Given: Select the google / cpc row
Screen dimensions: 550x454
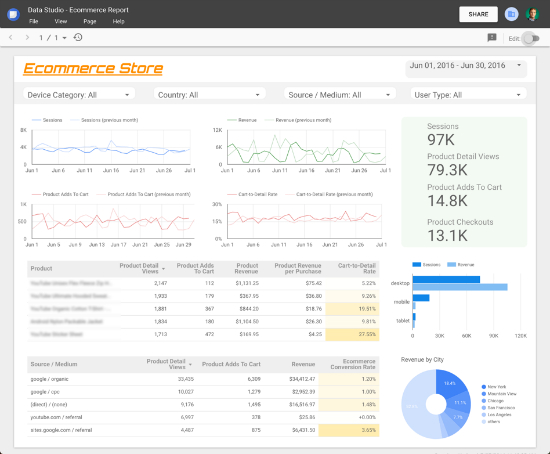Looking at the screenshot, I should (x=203, y=392).
